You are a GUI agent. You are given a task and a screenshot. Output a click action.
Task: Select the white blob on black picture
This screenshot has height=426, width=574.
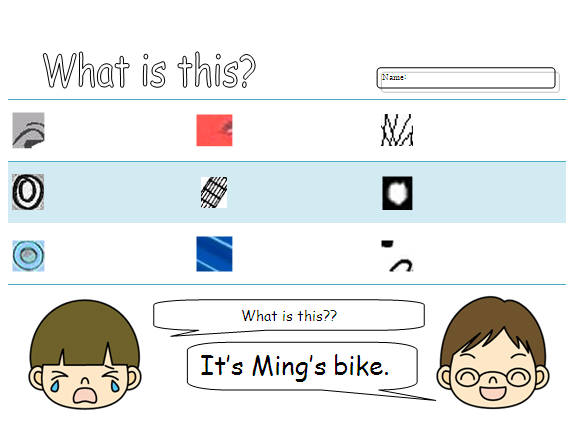397,193
